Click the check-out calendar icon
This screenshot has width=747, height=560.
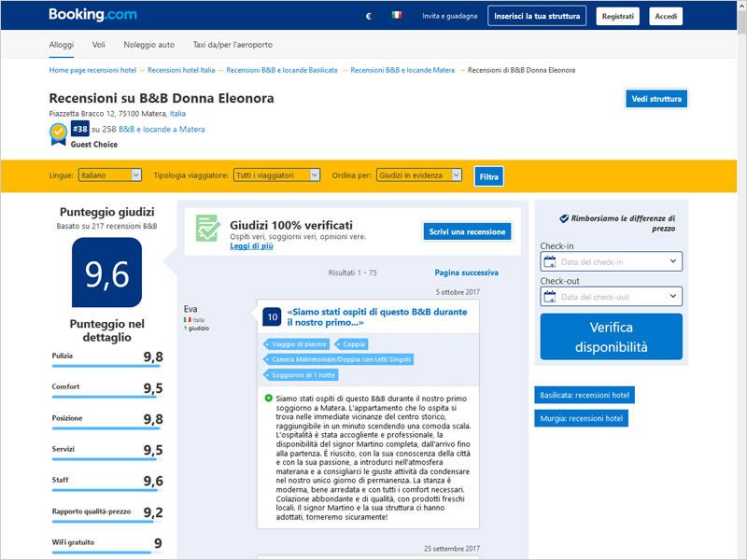(550, 297)
